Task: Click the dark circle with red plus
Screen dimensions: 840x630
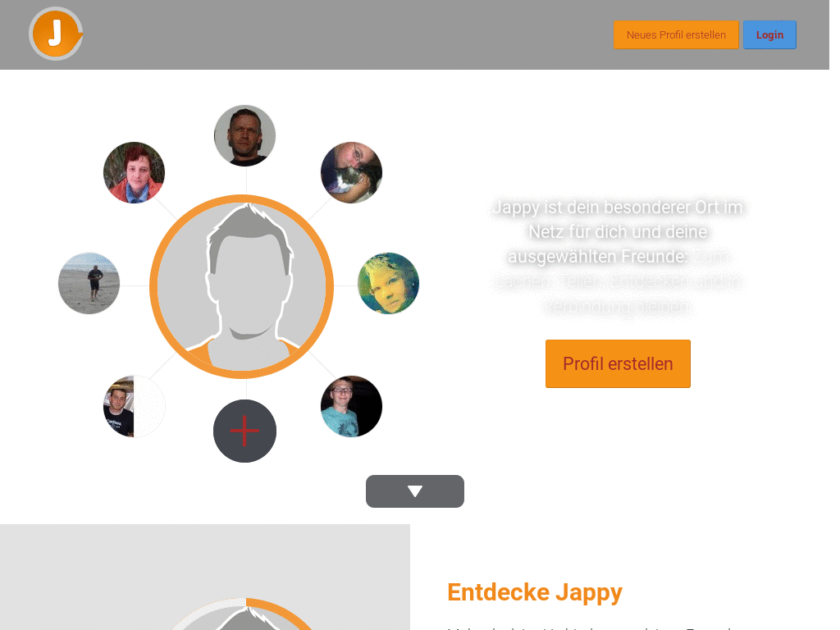Action: (244, 431)
